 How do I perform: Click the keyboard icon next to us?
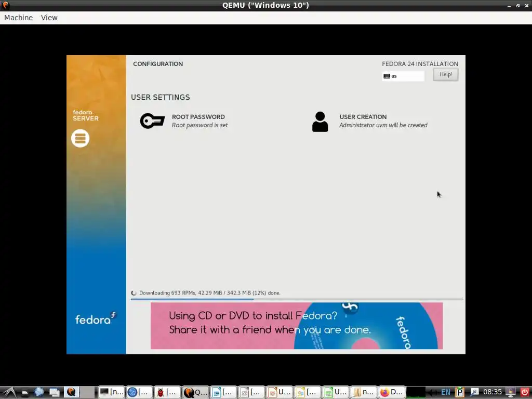pos(387,76)
